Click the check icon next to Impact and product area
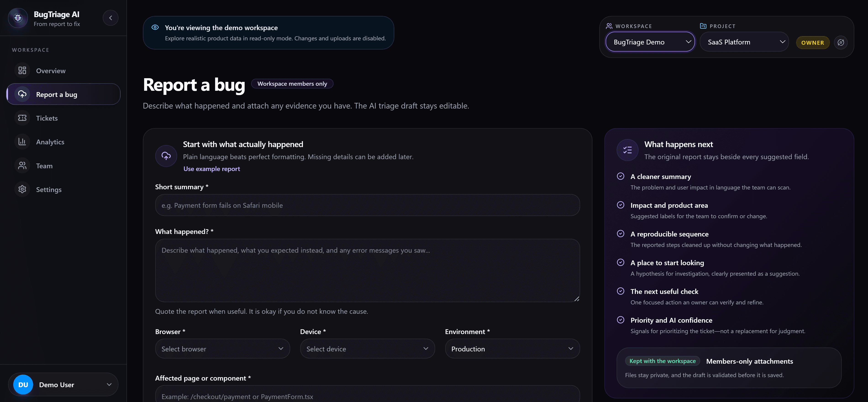 pyautogui.click(x=620, y=205)
